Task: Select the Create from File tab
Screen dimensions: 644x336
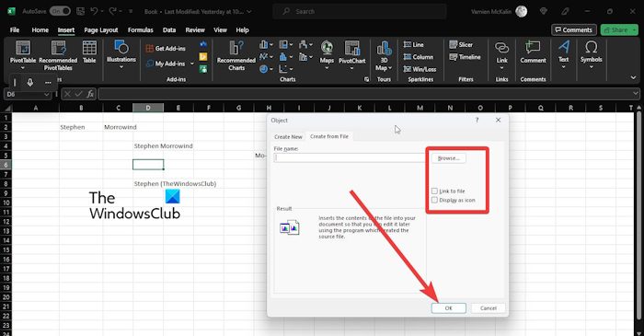Action: click(329, 136)
